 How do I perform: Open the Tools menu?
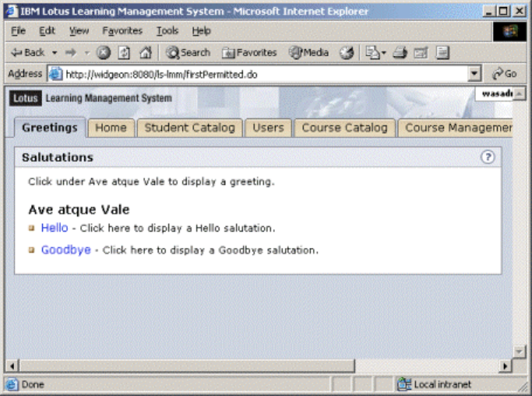click(x=167, y=30)
